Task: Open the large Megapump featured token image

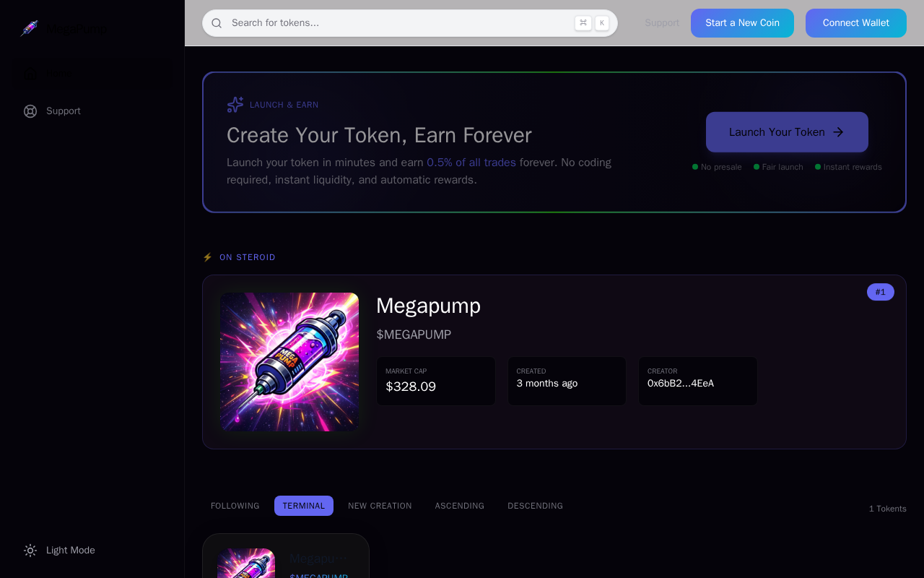Action: 289,362
